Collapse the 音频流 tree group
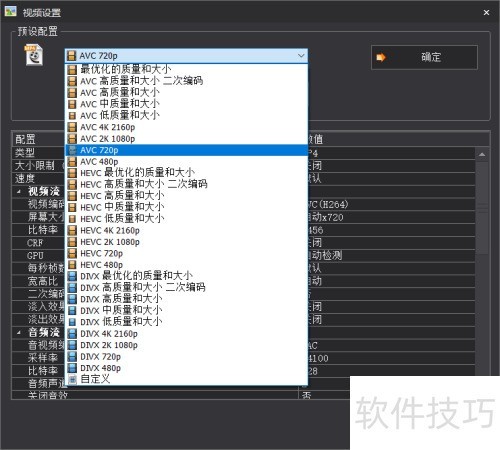 pyautogui.click(x=19, y=333)
